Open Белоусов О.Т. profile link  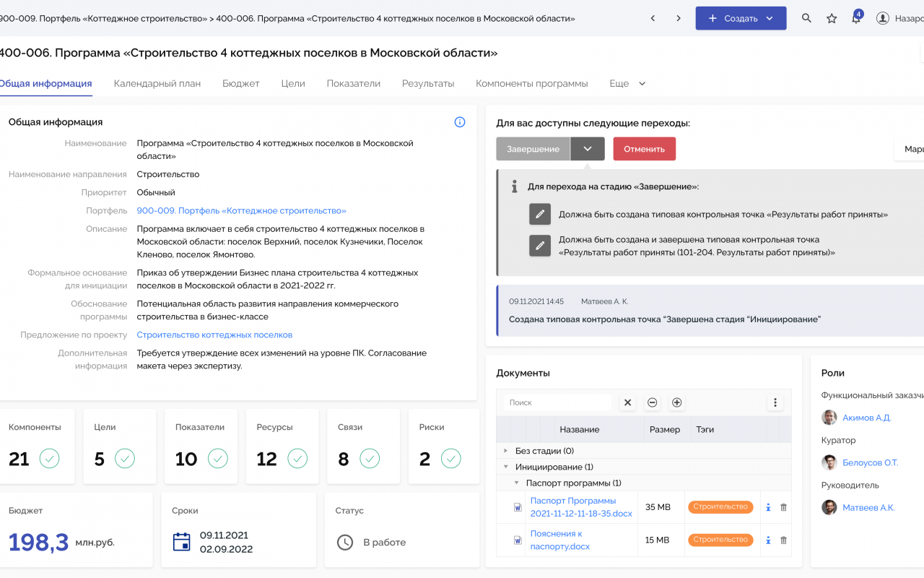(x=871, y=462)
